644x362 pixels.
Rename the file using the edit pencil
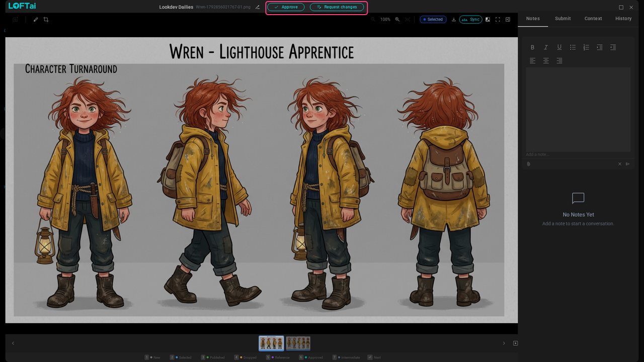[x=258, y=7]
